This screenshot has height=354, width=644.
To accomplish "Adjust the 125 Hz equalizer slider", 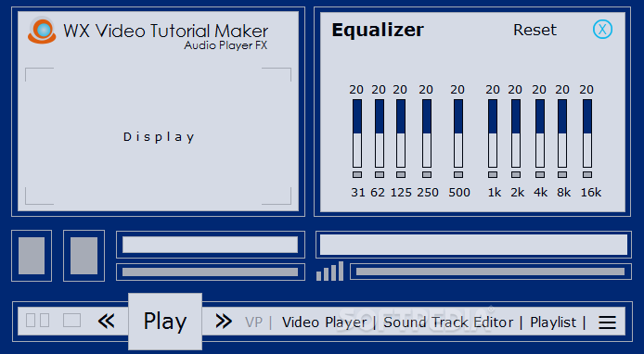I will pos(401,133).
